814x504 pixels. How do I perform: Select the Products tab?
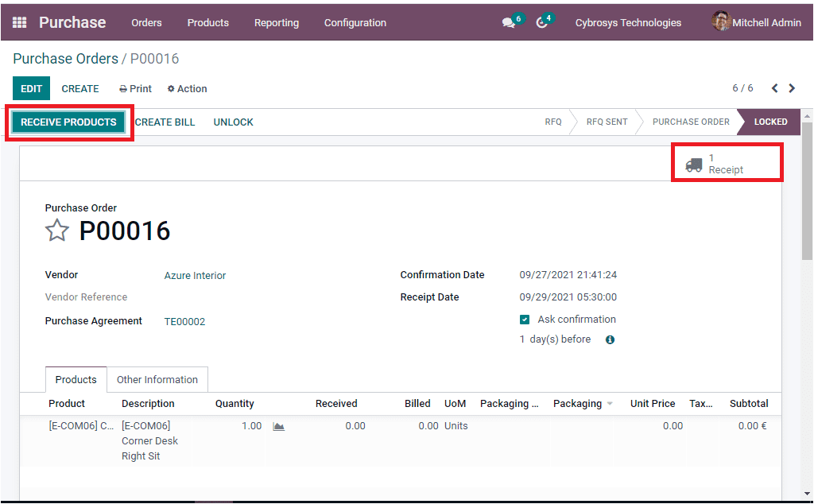[76, 379]
